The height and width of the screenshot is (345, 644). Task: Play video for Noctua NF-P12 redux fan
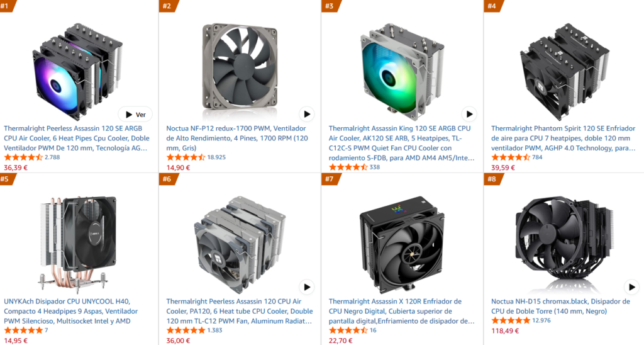click(x=307, y=115)
